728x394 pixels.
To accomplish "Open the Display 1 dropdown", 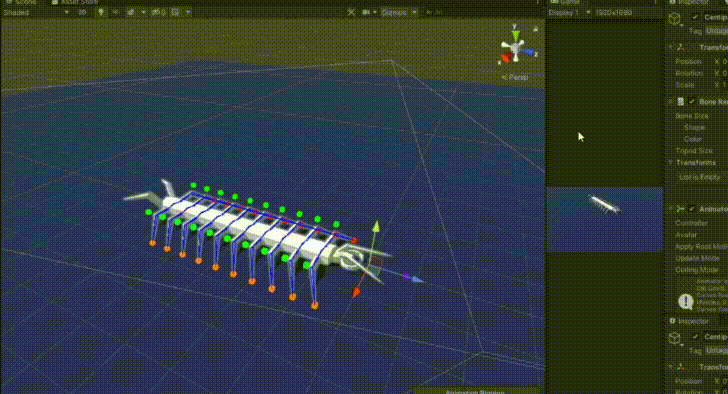I will (x=569, y=13).
